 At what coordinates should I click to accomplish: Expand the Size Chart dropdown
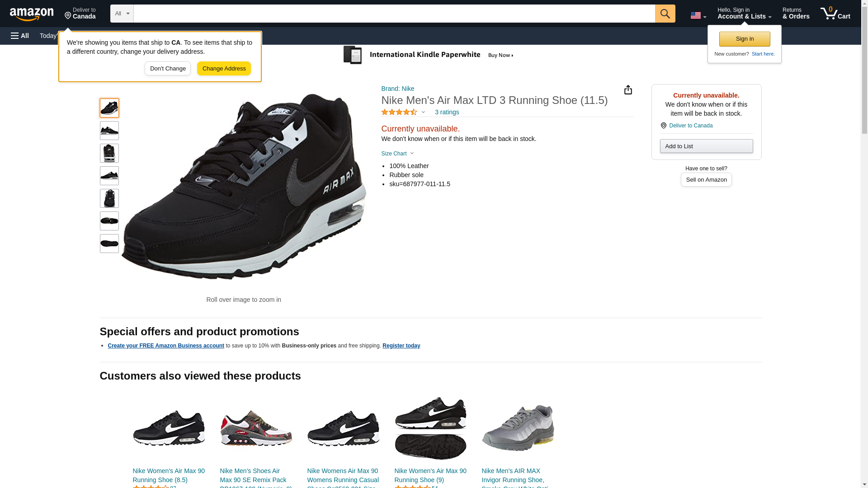[397, 154]
